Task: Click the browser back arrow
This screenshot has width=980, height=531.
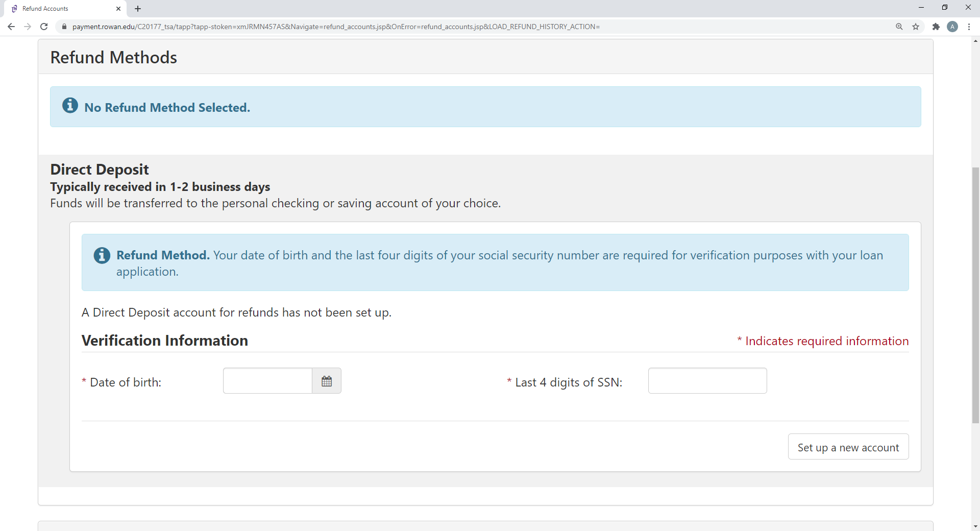Action: pyautogui.click(x=11, y=27)
